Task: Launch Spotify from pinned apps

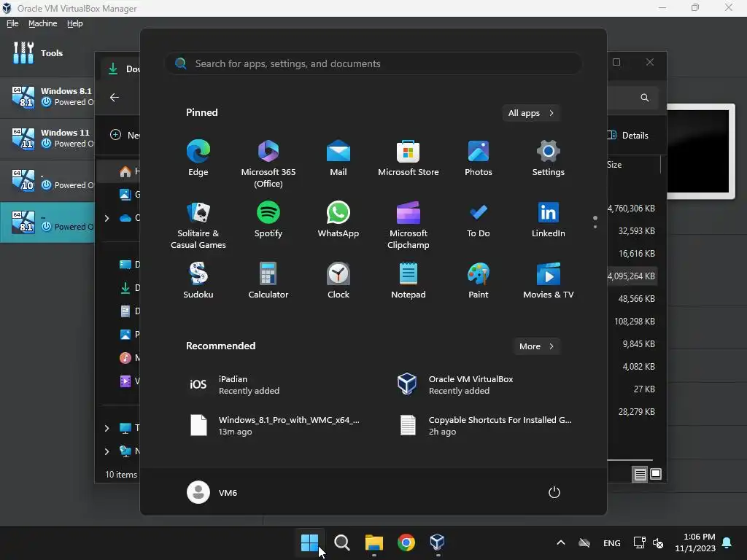Action: pos(268,219)
